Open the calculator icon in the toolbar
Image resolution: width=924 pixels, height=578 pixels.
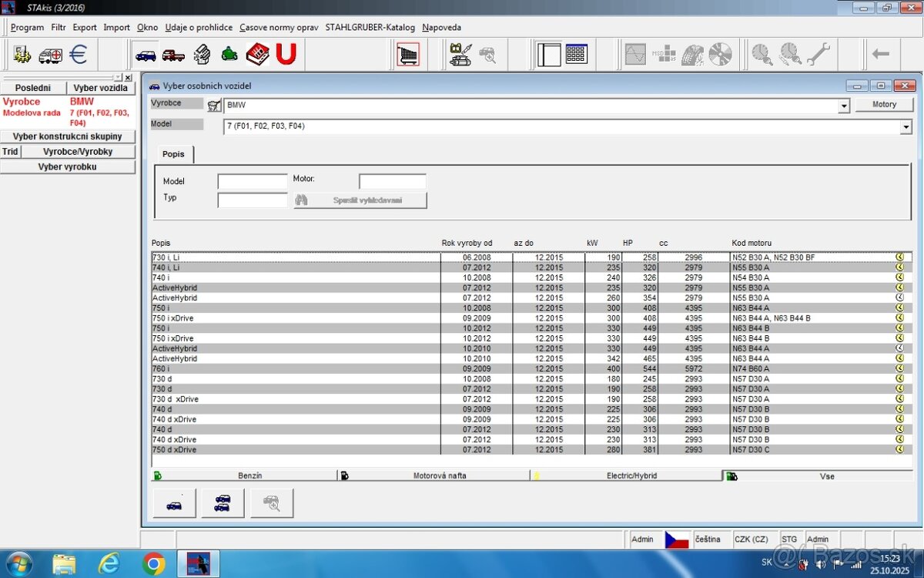click(x=576, y=55)
